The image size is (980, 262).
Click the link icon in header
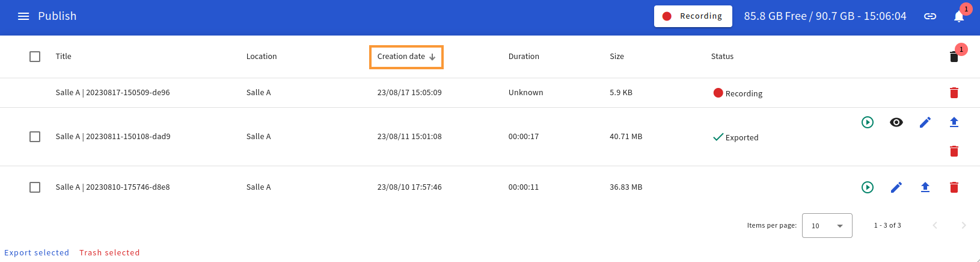point(930,16)
